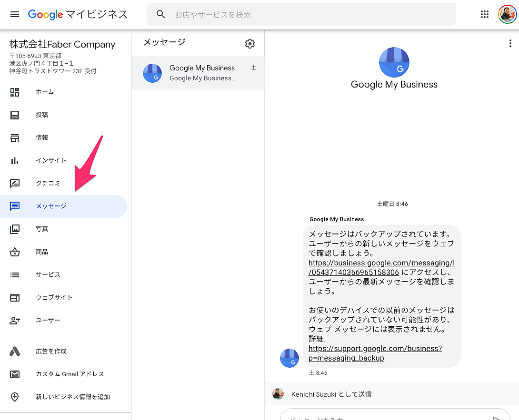
Task: Click the ホーム dashboard icon
Action: [15, 92]
